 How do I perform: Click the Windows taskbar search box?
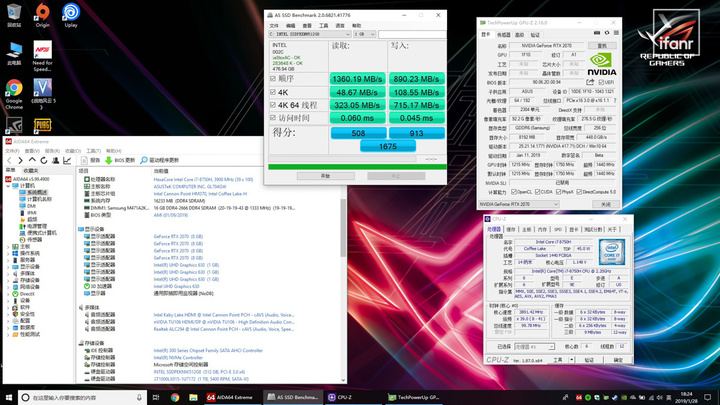[83, 397]
